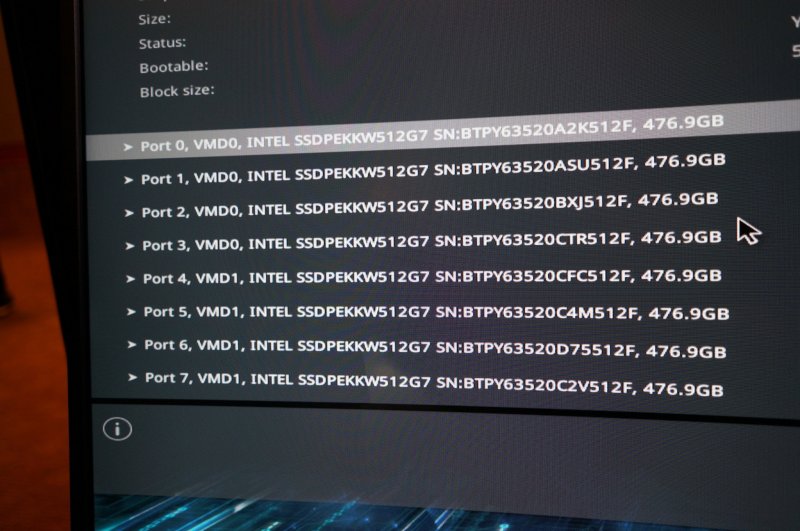Expand the Port 2 arrow
This screenshot has height=531, width=800.
(129, 213)
